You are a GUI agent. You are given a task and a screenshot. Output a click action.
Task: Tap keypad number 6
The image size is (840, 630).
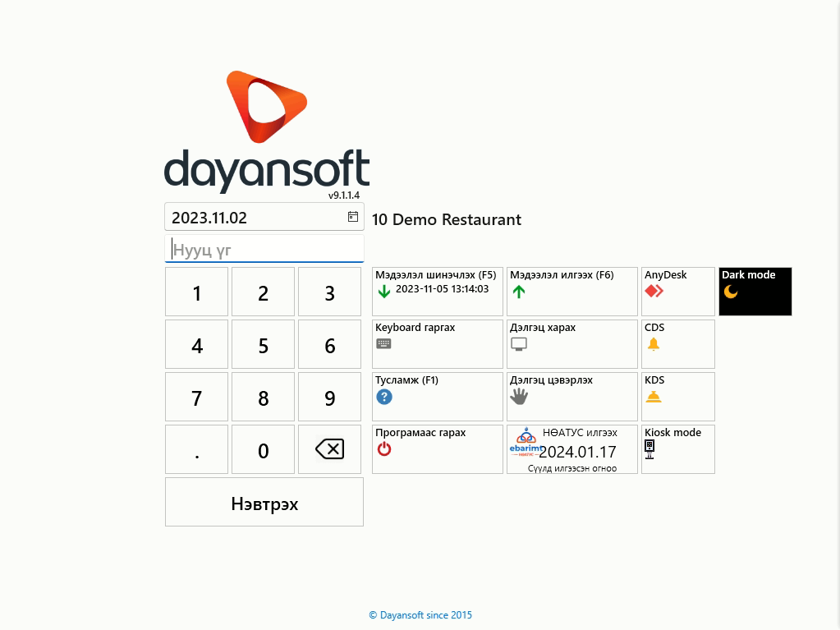click(x=329, y=344)
